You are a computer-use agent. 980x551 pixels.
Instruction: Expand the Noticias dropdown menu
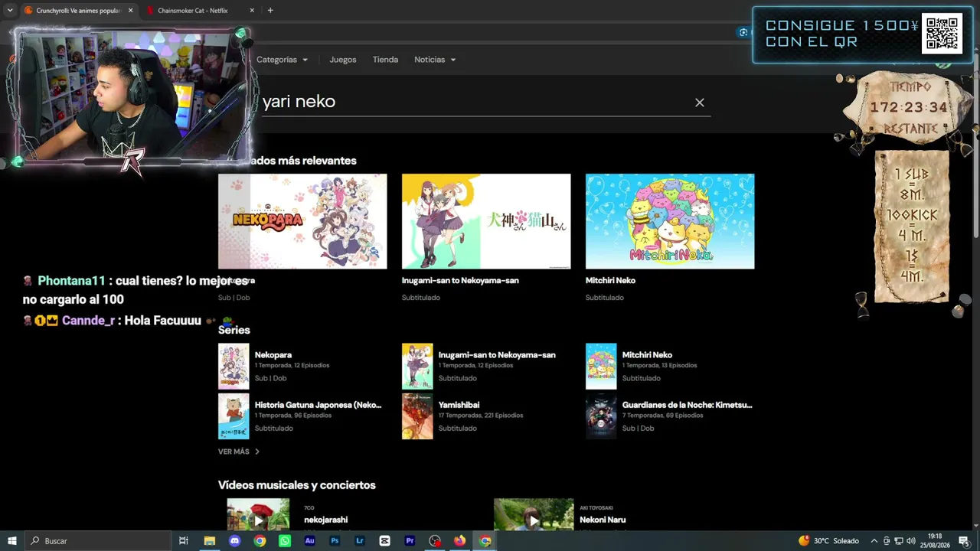(435, 60)
